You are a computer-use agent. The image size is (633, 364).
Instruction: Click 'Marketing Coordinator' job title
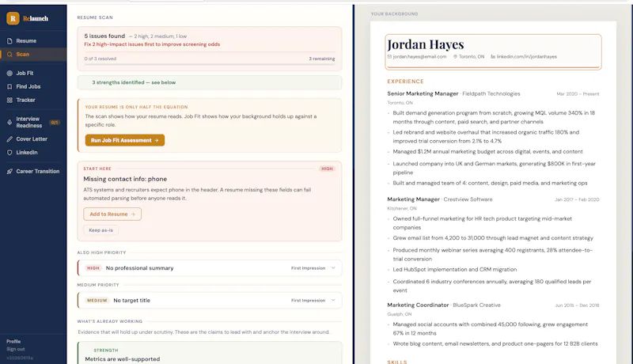[418, 305]
